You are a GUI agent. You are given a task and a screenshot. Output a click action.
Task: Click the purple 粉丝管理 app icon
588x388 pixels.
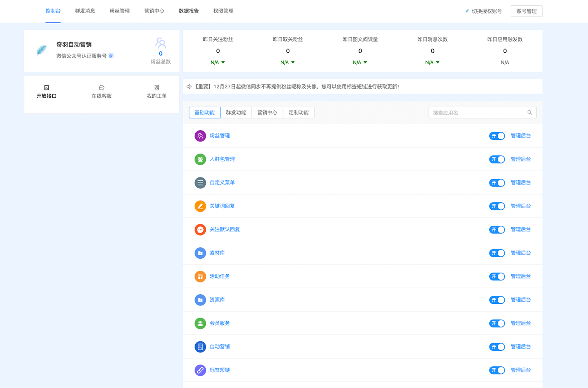(x=200, y=136)
